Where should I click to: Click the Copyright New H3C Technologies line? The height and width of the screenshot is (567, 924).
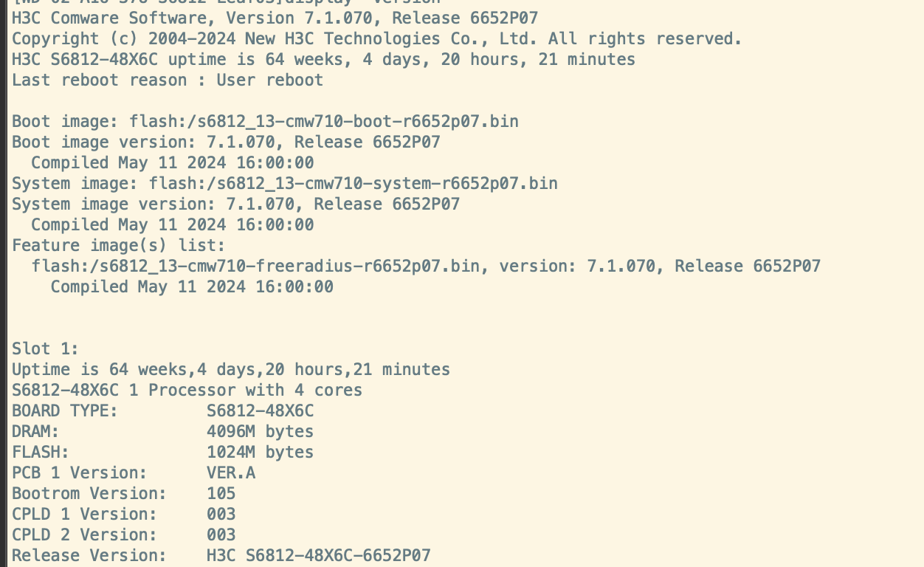376,38
